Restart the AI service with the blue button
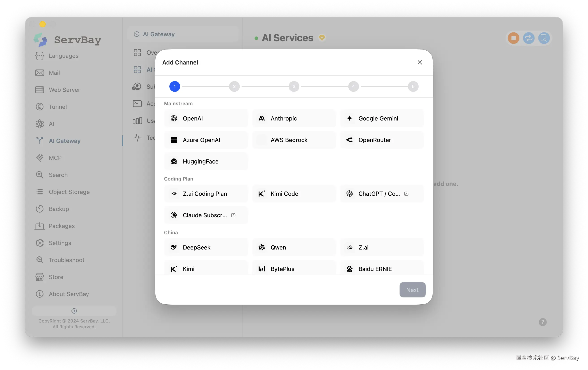The width and height of the screenshot is (588, 370). (528, 38)
